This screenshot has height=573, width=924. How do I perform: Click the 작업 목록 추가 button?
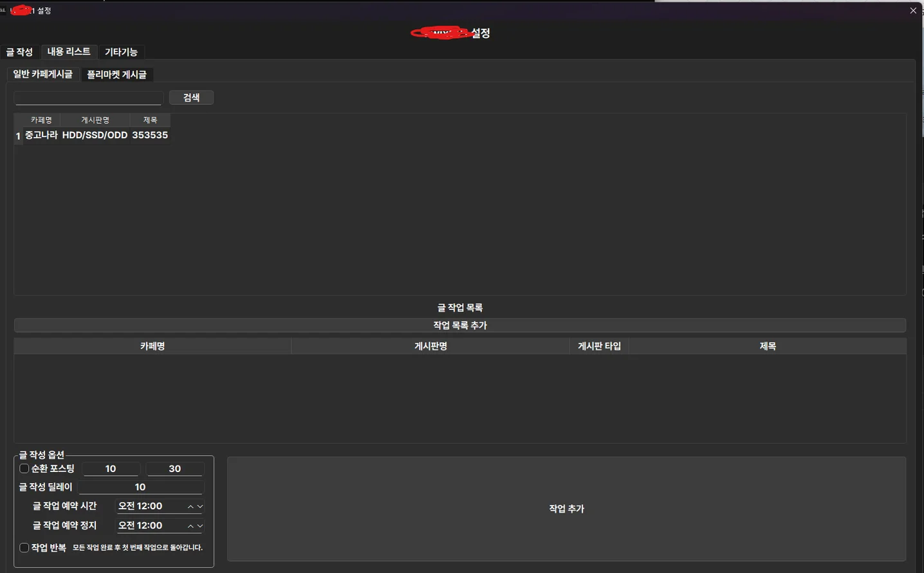click(x=461, y=325)
